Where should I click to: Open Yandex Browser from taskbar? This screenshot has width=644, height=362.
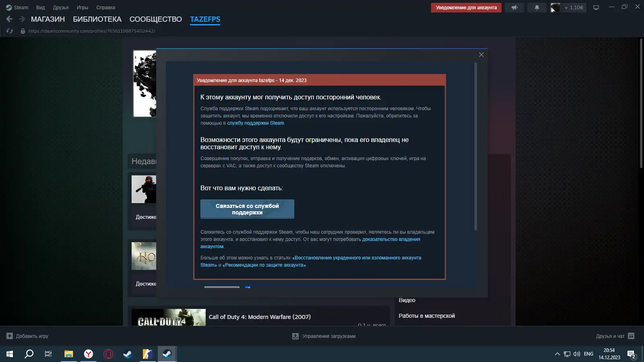tap(88, 354)
